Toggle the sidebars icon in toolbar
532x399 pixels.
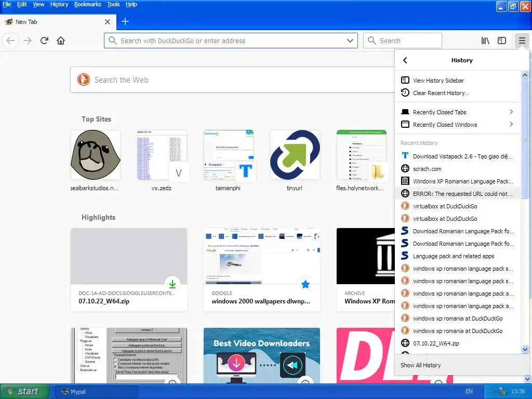[502, 41]
